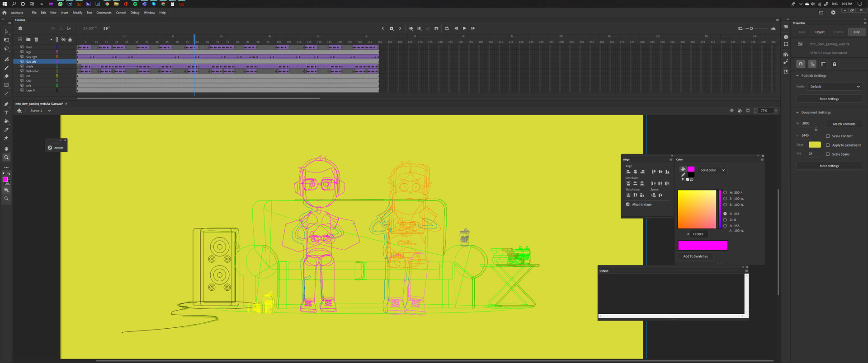
Task: Switch to the Object properties tab
Action: [820, 32]
